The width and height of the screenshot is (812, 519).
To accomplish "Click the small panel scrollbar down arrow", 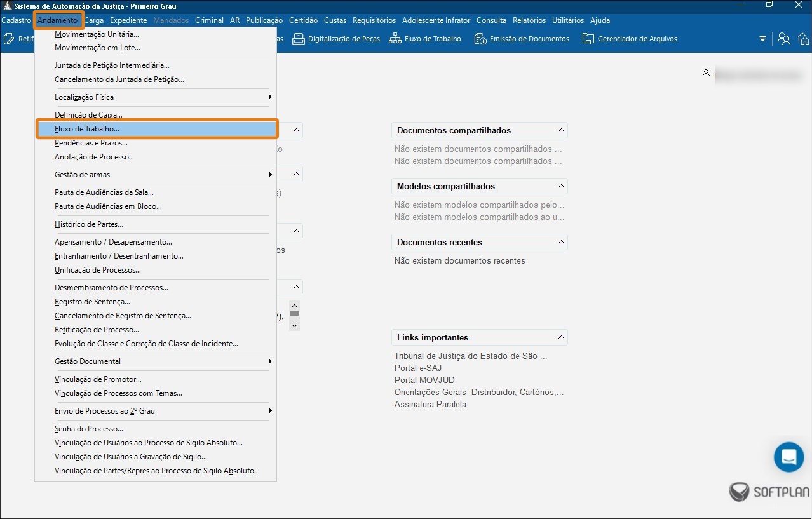I will [294, 325].
